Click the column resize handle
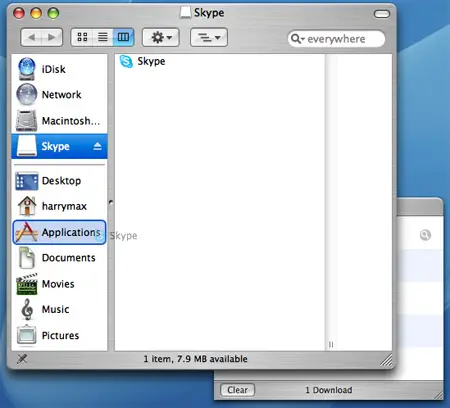The image size is (450, 408). click(331, 344)
